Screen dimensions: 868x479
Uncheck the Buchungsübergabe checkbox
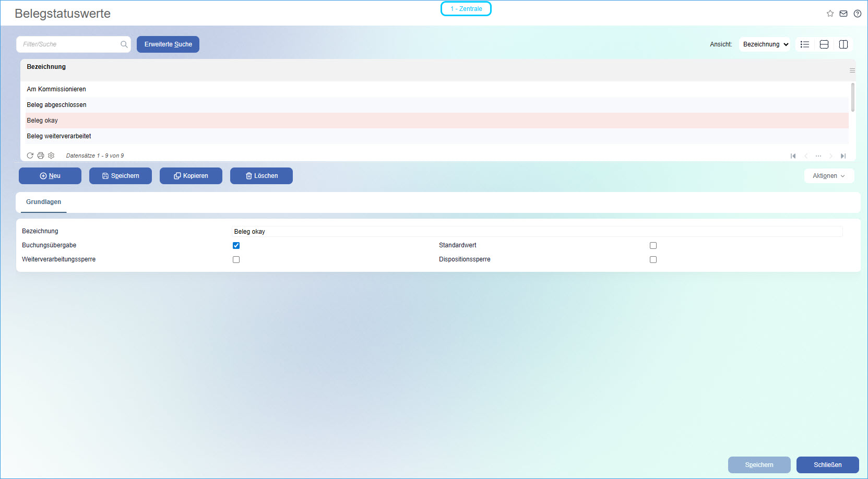click(236, 245)
